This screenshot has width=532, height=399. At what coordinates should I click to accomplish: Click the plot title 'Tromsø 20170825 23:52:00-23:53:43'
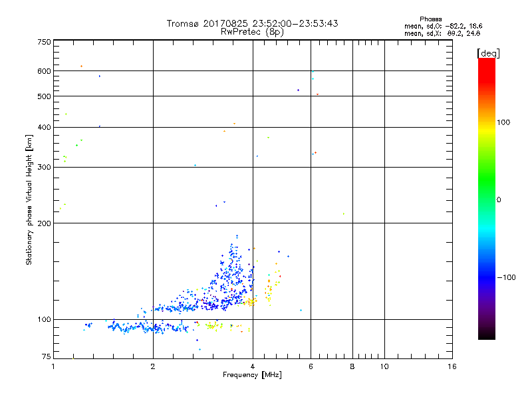tap(252, 23)
